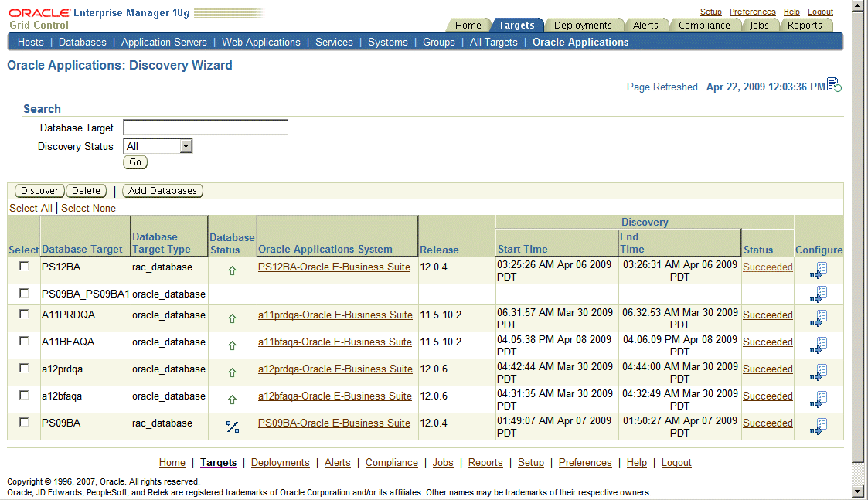
Task: Click the Discover button
Action: [x=39, y=190]
